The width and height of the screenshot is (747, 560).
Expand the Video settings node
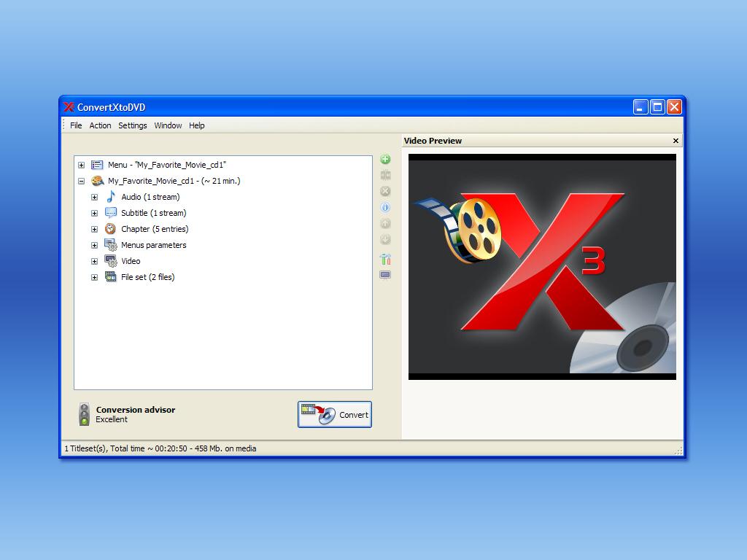click(94, 262)
